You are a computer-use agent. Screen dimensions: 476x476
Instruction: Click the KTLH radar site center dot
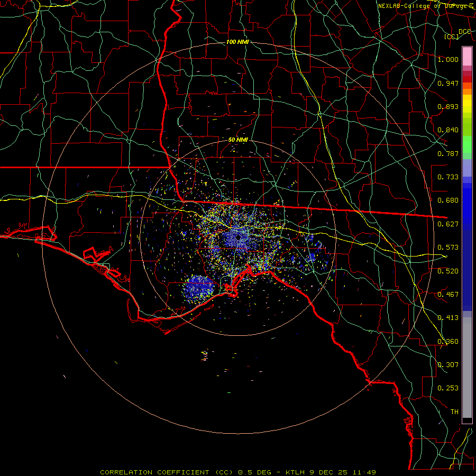point(239,237)
